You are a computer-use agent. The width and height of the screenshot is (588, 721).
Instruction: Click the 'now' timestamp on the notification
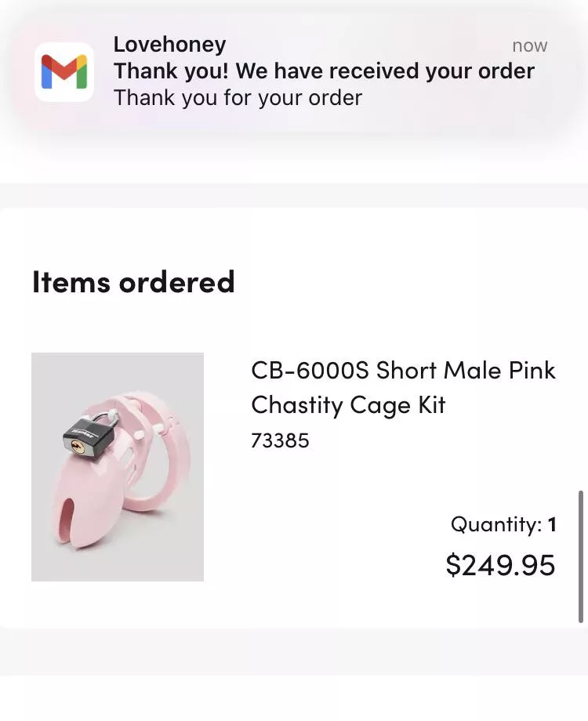[529, 45]
